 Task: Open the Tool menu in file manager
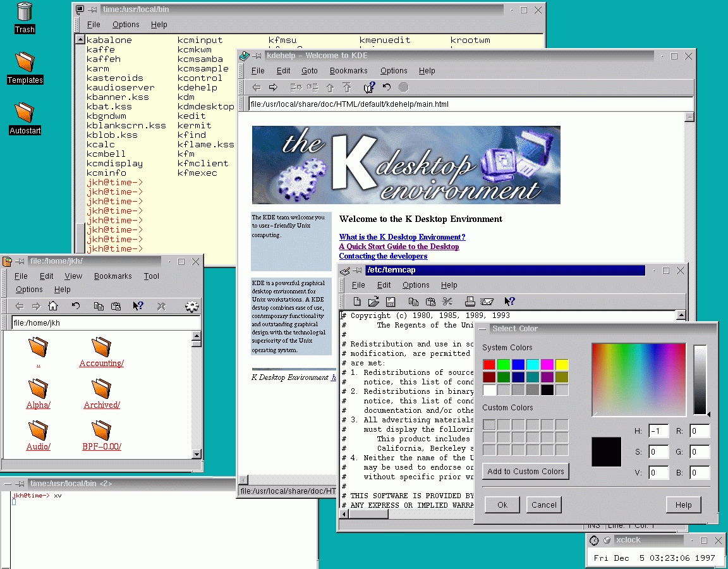[x=151, y=276]
